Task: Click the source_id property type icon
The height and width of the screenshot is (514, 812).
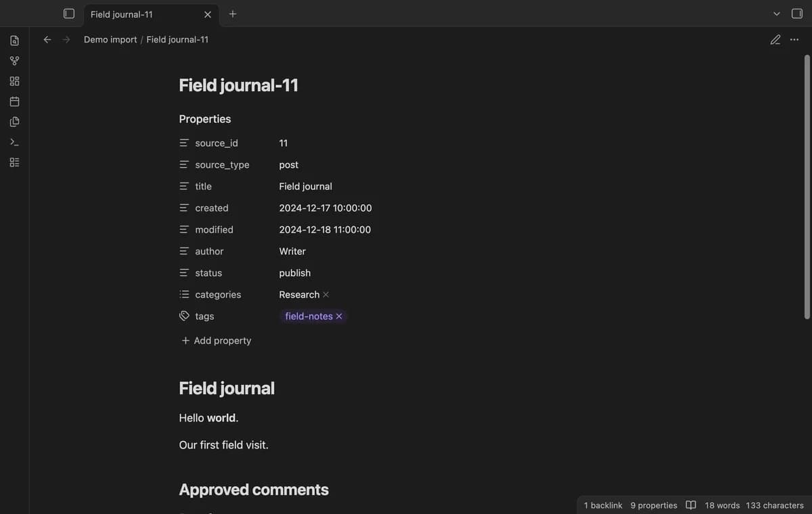Action: [184, 143]
